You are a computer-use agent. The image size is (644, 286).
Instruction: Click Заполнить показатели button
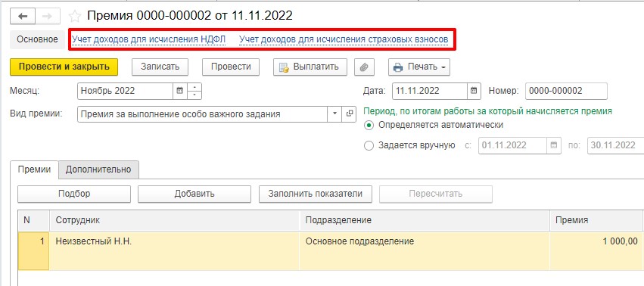pos(316,194)
